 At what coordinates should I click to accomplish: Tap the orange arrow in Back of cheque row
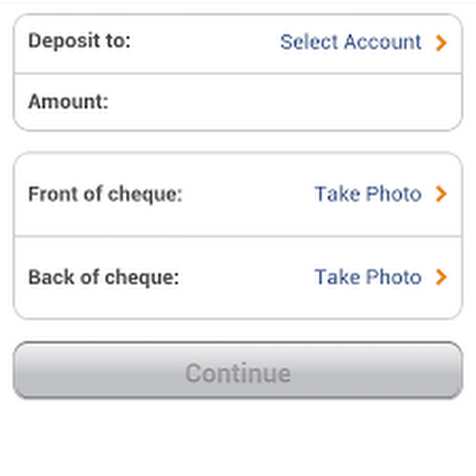click(441, 277)
